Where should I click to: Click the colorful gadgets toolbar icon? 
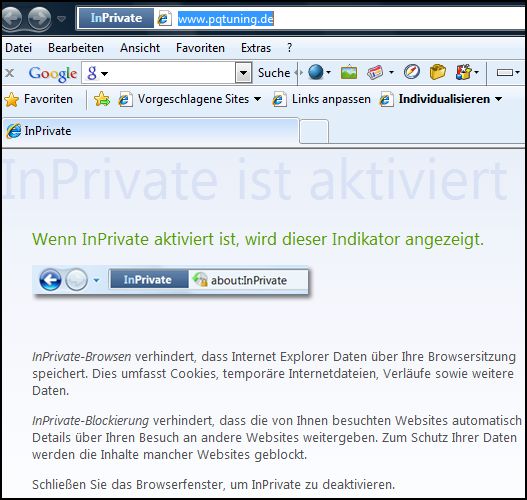point(463,72)
